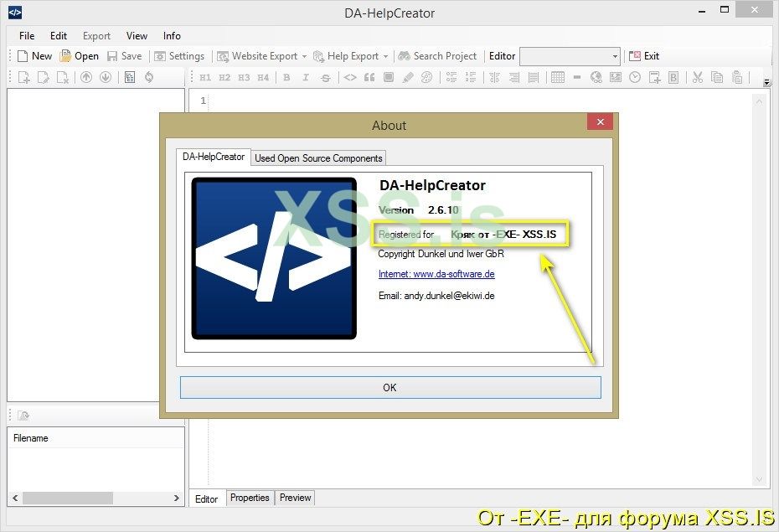The image size is (779, 532).
Task: Insert a horizontal rule line icon
Action: pyautogui.click(x=577, y=77)
